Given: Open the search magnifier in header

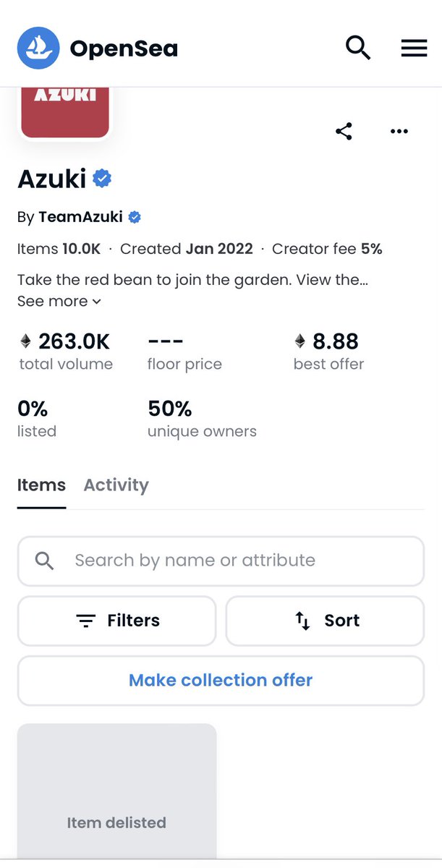Looking at the screenshot, I should click(357, 48).
